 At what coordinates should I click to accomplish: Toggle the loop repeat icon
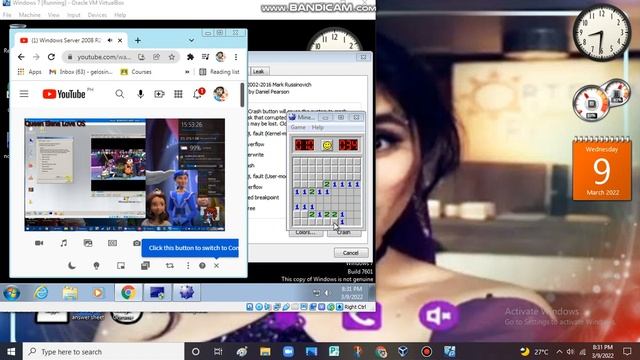coord(170,266)
